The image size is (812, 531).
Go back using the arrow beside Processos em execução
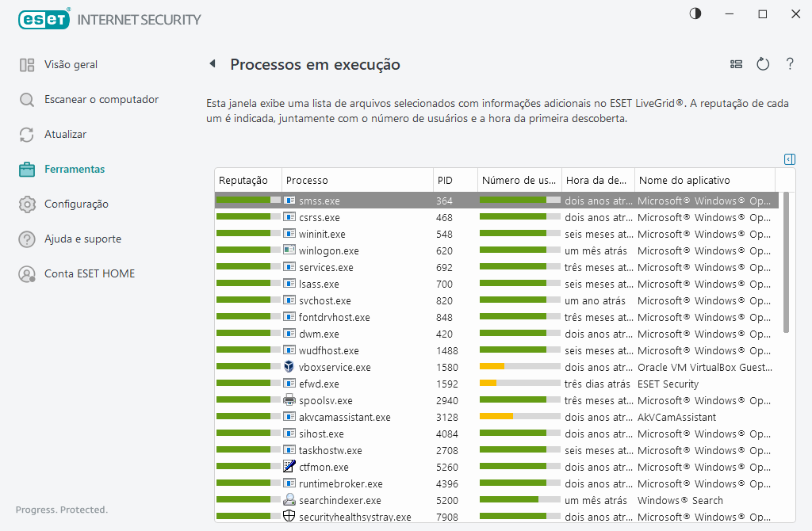pyautogui.click(x=212, y=64)
